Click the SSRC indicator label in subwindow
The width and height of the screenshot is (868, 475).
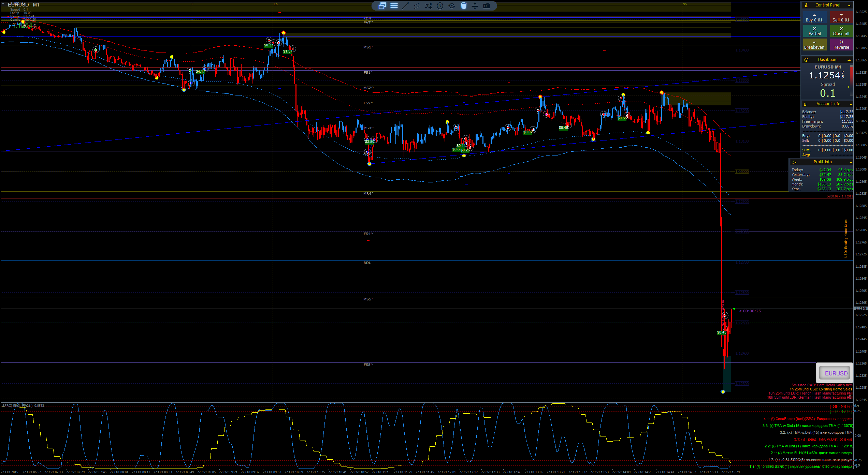click(23, 406)
